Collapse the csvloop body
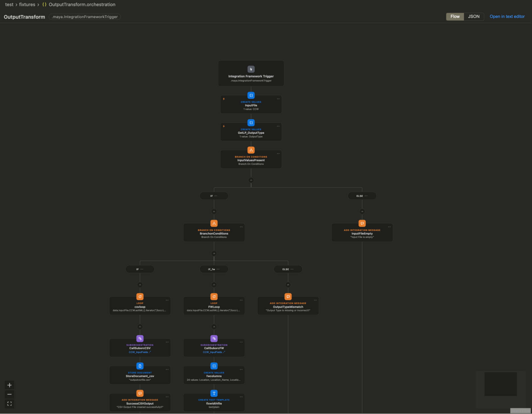Image resolution: width=532 pixels, height=414 pixels. [140, 327]
